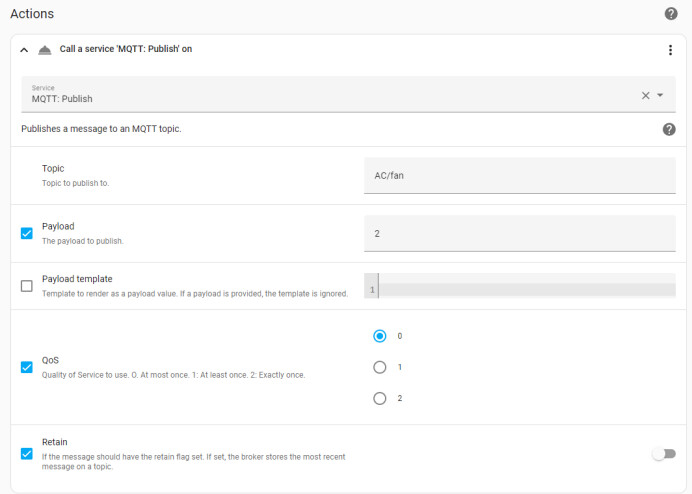The width and height of the screenshot is (692, 494).
Task: Click the Payload field containing 2
Action: click(x=519, y=234)
